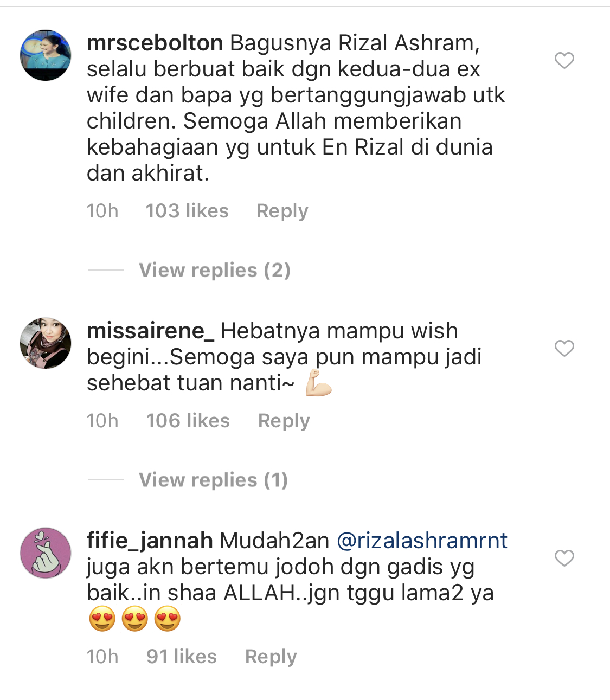This screenshot has height=700, width=610.
Task: Like fifie_jannah's comment with the heart icon
Action: point(564,558)
